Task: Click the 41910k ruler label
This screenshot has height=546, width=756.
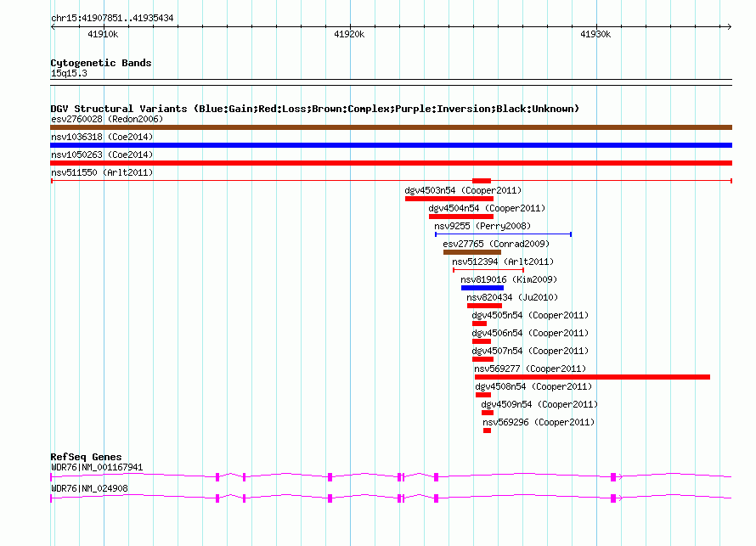Action: (103, 34)
